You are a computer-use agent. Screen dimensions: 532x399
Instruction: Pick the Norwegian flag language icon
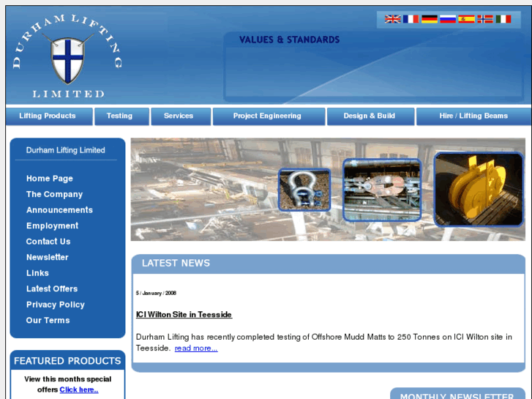point(485,19)
